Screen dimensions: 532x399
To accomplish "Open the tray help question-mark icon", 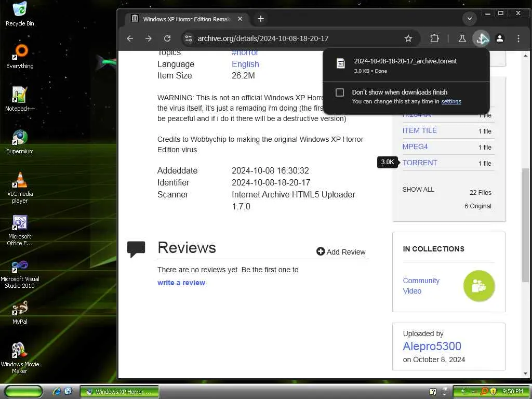I will [433, 392].
